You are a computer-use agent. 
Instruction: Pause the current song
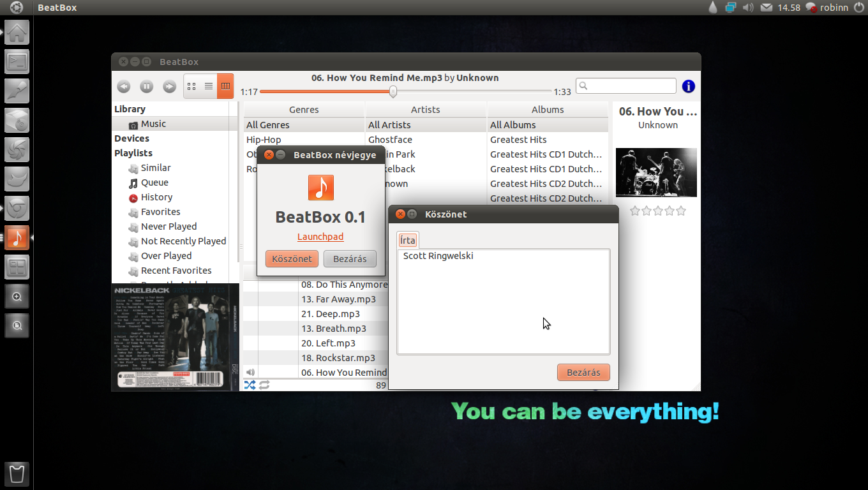tap(146, 87)
